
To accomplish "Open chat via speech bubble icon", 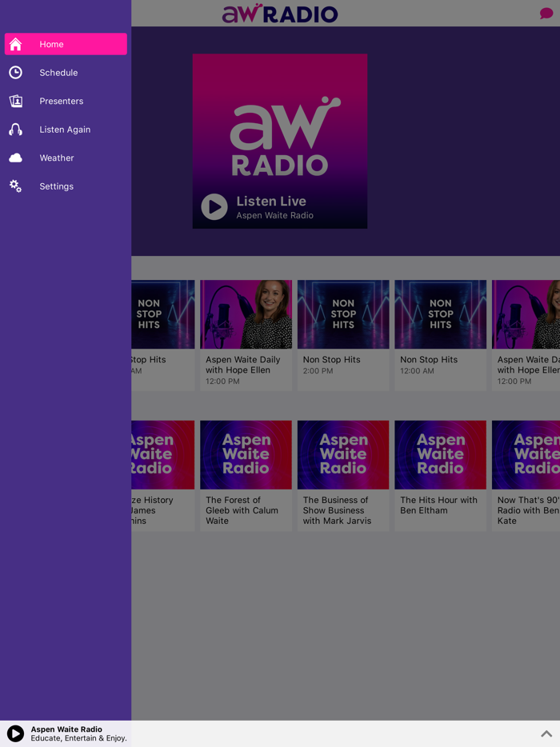I will click(546, 13).
